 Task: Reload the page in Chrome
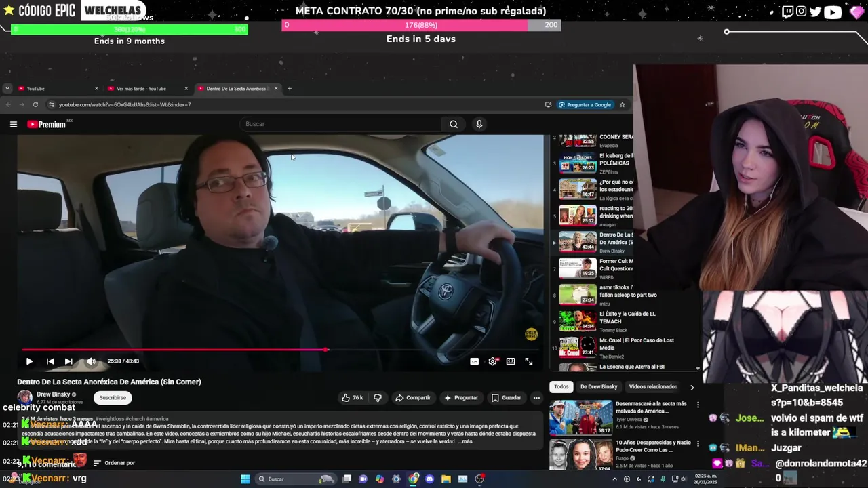[x=35, y=104]
